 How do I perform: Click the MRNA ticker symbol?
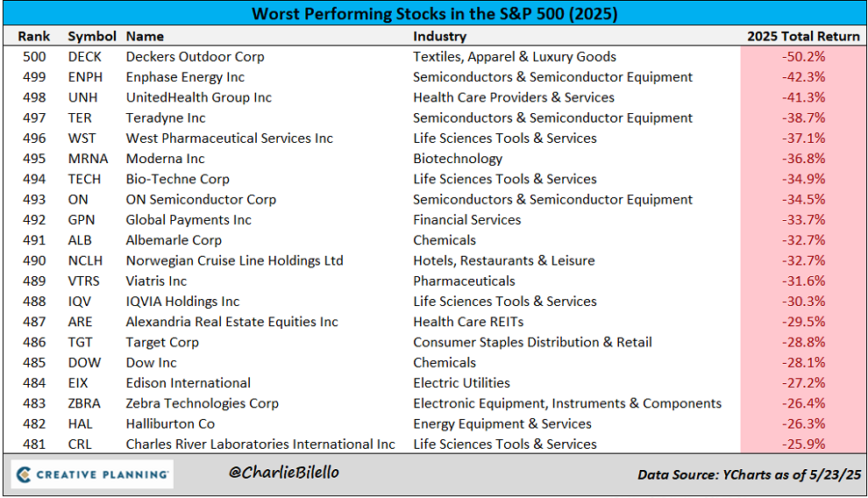pyautogui.click(x=87, y=159)
